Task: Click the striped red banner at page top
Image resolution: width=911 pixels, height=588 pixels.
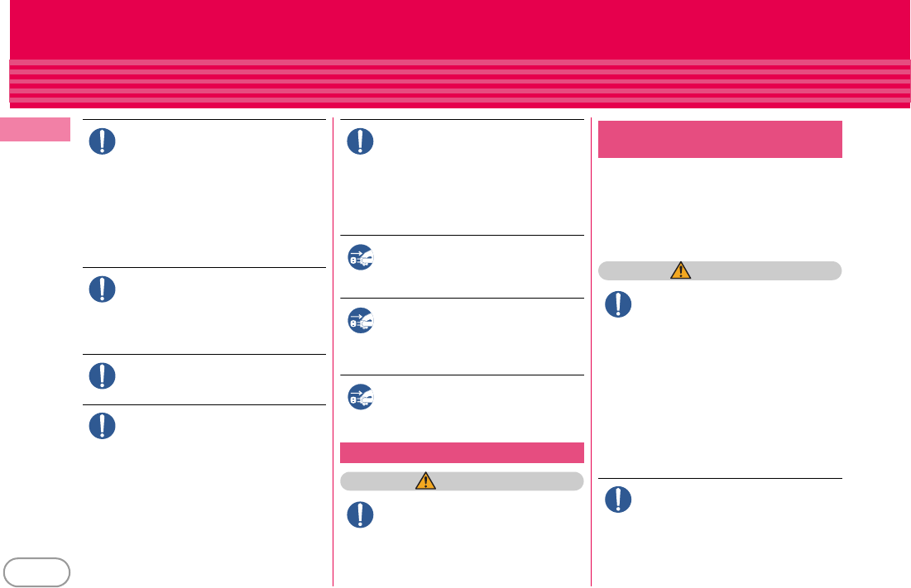Action: coord(459,54)
